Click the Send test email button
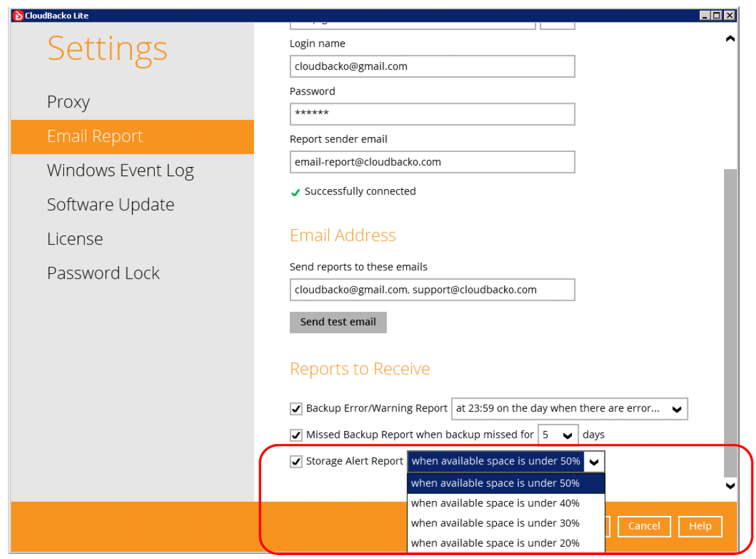Screen dimensions: 756x559 pyautogui.click(x=338, y=322)
